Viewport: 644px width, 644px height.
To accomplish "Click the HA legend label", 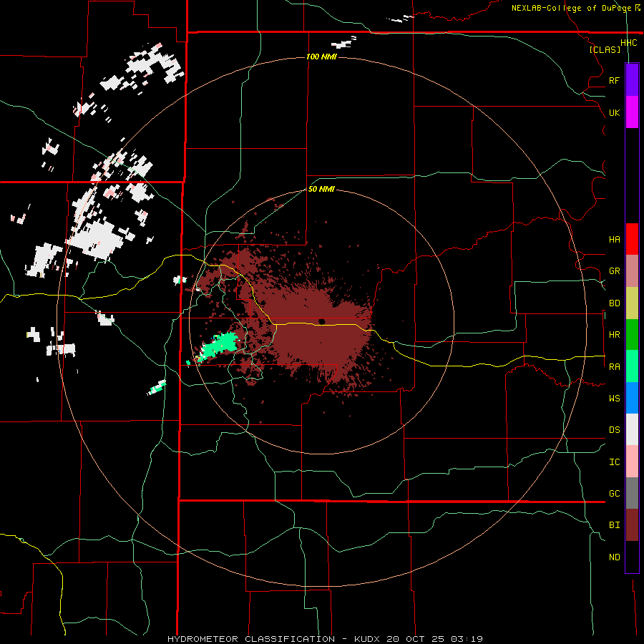I will point(614,239).
